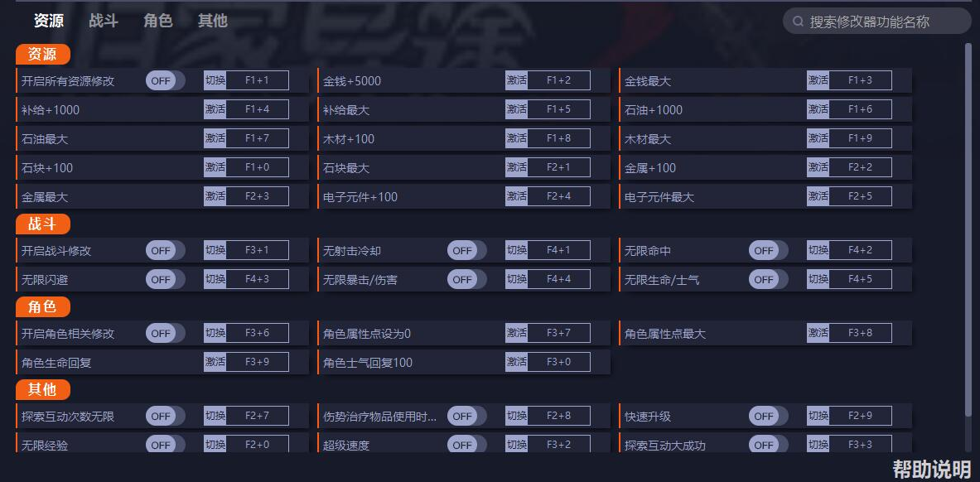Click 激活 button for 金钱+5000
The width and height of the screenshot is (980, 482).
(x=517, y=80)
